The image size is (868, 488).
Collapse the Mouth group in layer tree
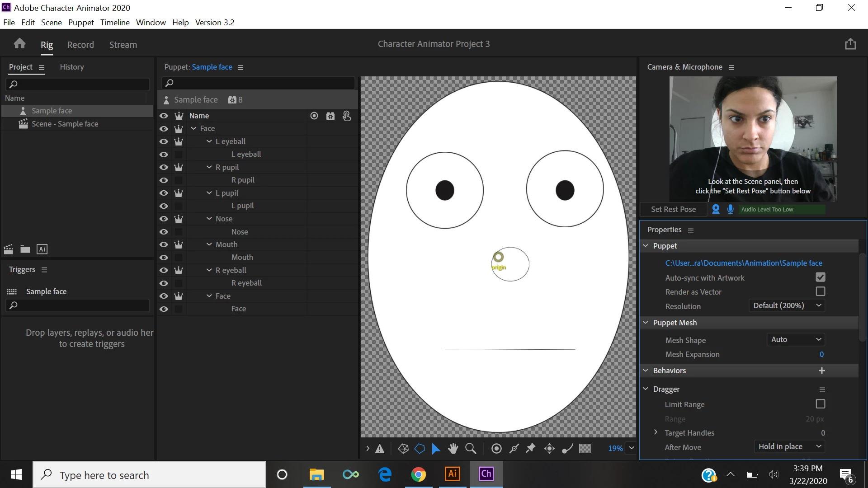(x=209, y=244)
